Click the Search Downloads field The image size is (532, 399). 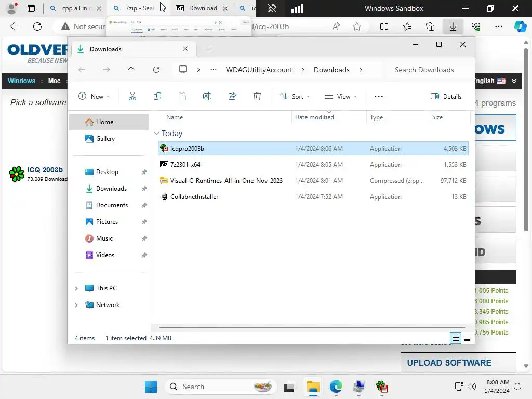(x=429, y=70)
